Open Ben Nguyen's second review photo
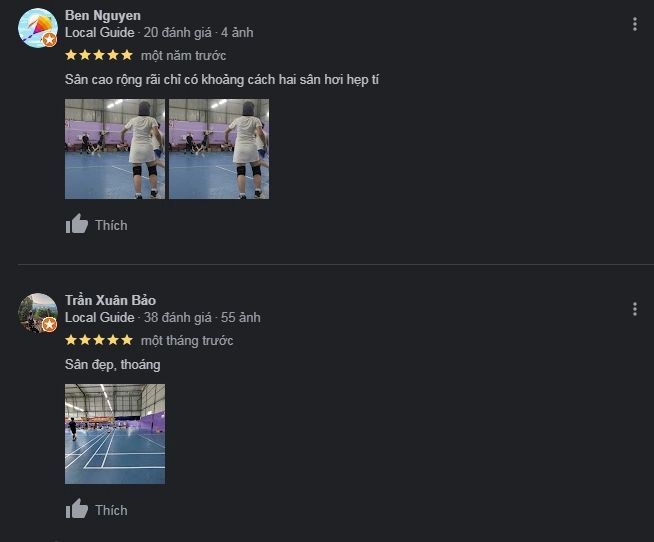The width and height of the screenshot is (654, 542). (219, 149)
